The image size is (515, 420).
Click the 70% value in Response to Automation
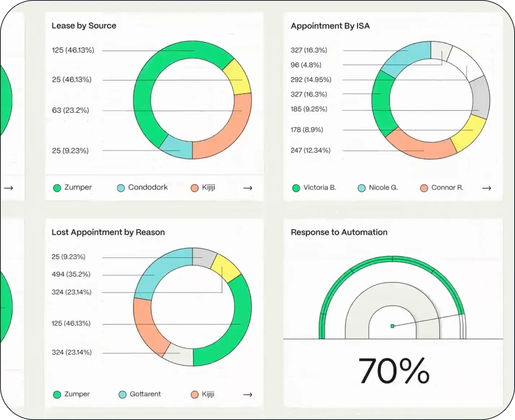coord(393,371)
